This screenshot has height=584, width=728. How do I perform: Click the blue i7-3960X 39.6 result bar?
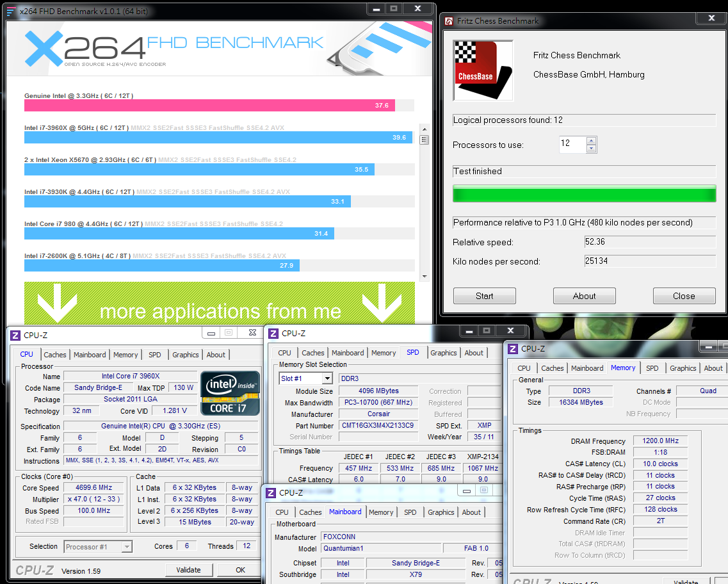(218, 138)
